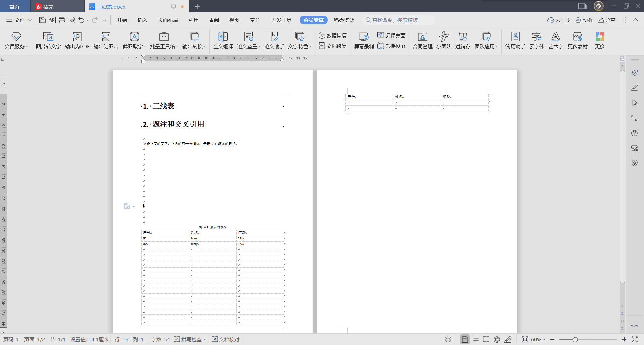Switch to outline view in status bar
The height and width of the screenshot is (345, 644).
click(476, 339)
